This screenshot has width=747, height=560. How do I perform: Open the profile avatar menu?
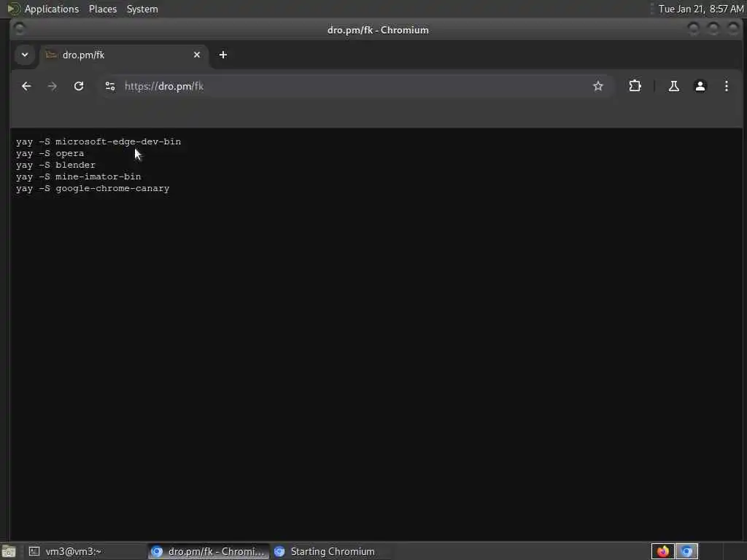[x=700, y=86]
